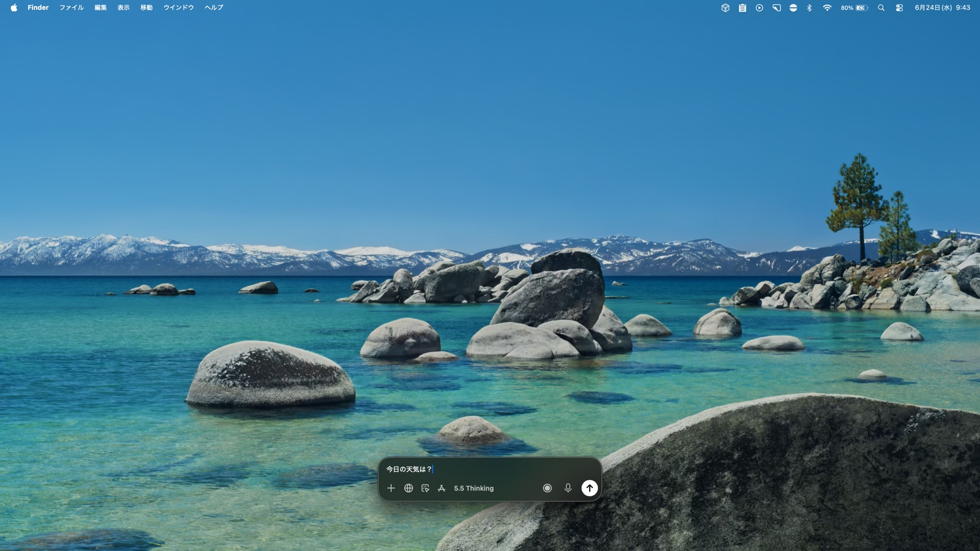The width and height of the screenshot is (980, 551).
Task: Click the plus attach icon in launcher
Action: 391,488
